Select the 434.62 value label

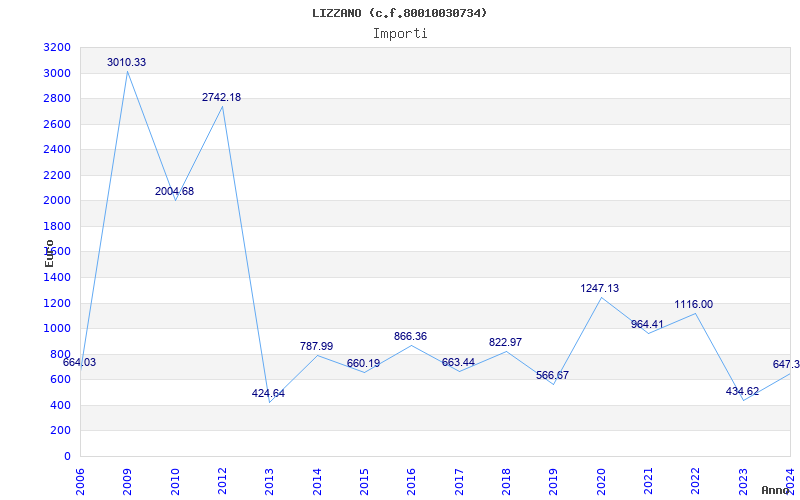742,391
